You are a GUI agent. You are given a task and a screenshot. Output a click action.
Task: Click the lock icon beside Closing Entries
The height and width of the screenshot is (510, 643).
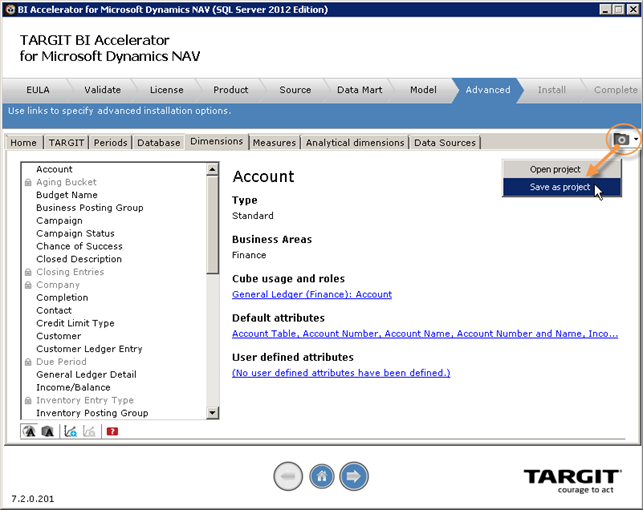pos(28,272)
